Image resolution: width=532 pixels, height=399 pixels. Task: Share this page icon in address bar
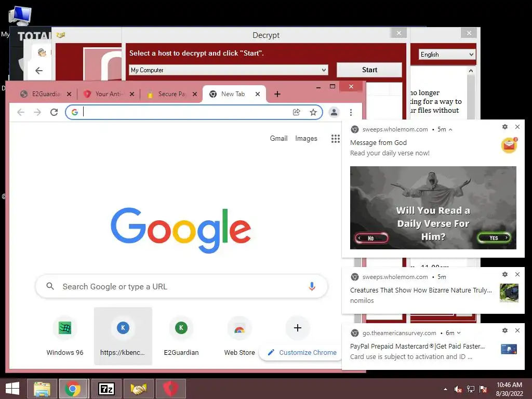pos(297,112)
